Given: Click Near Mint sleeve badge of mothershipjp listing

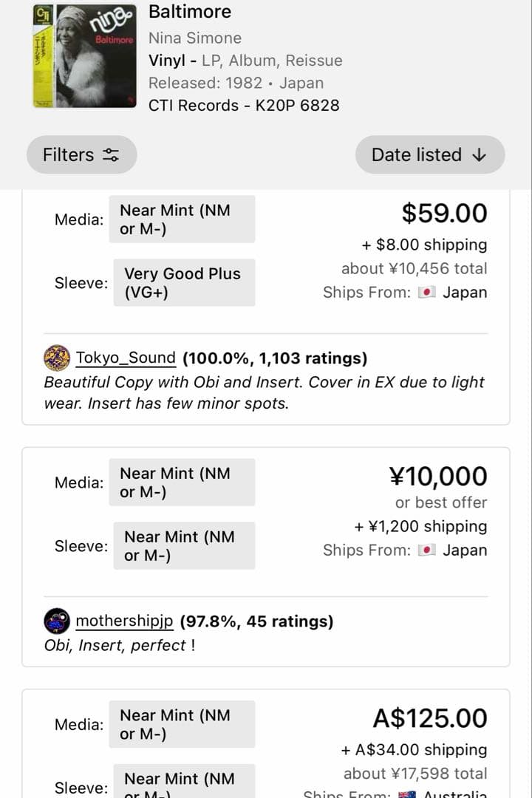Looking at the screenshot, I should pos(184,545).
